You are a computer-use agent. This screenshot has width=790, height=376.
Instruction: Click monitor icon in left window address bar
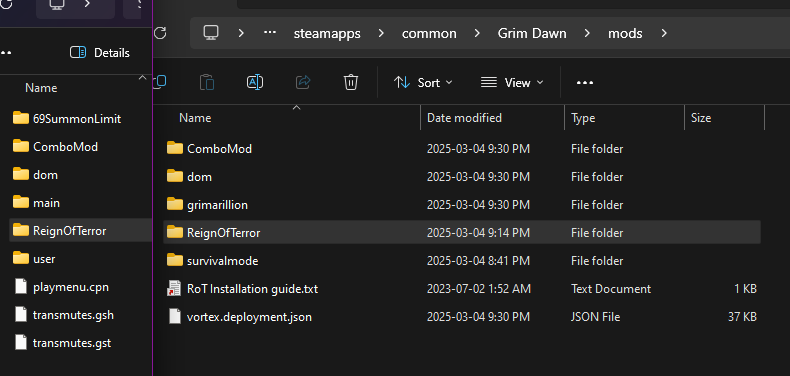point(57,4)
